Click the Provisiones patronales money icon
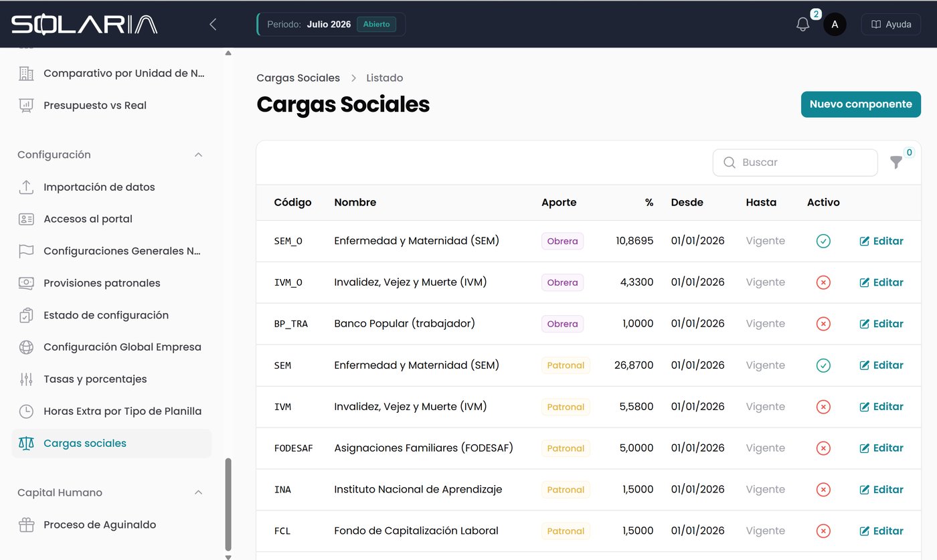Screen dimensions: 937x560 [x=26, y=283]
